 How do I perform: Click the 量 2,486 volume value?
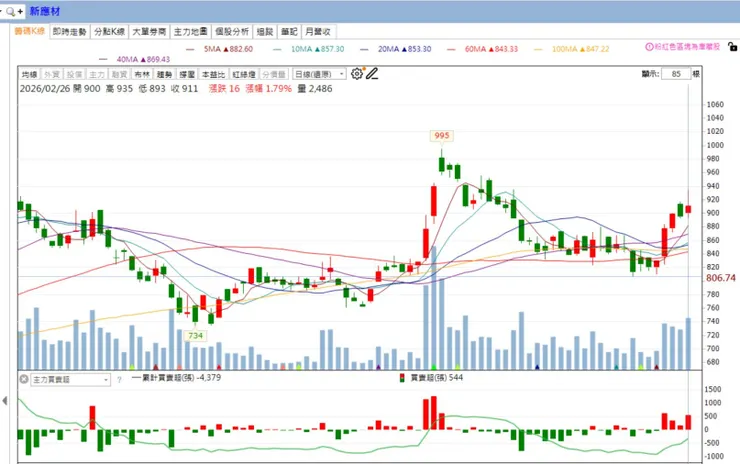tap(315, 89)
